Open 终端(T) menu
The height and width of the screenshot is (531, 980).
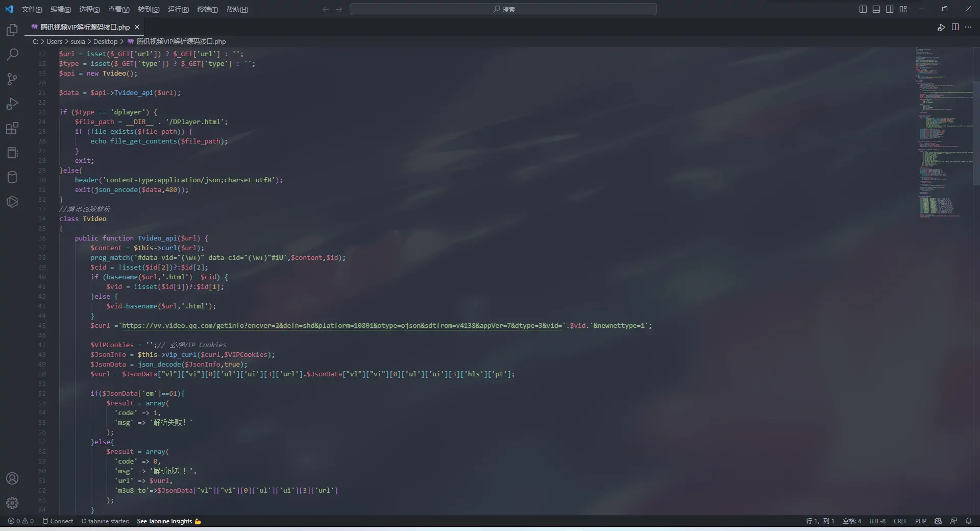coord(207,9)
